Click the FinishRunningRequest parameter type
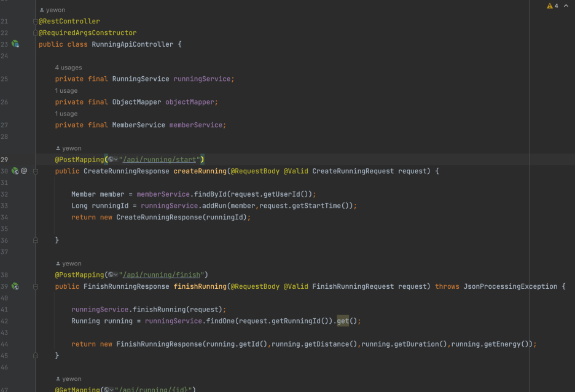The image size is (575, 392). pyautogui.click(x=353, y=286)
